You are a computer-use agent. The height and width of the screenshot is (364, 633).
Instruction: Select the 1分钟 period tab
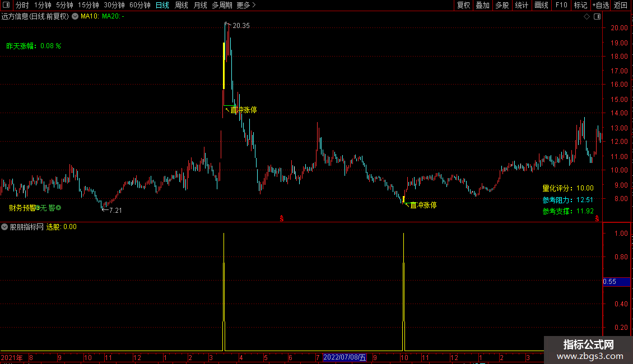pyautogui.click(x=43, y=5)
